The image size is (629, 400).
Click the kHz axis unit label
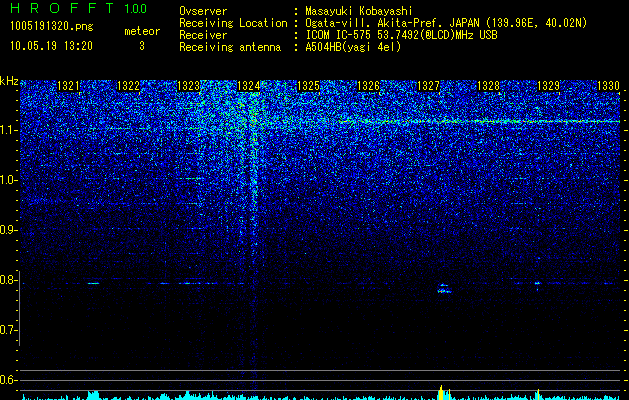click(x=9, y=81)
